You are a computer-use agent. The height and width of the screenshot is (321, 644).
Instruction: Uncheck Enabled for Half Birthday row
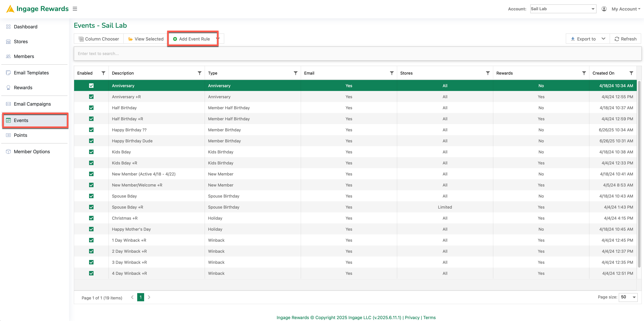tap(91, 108)
